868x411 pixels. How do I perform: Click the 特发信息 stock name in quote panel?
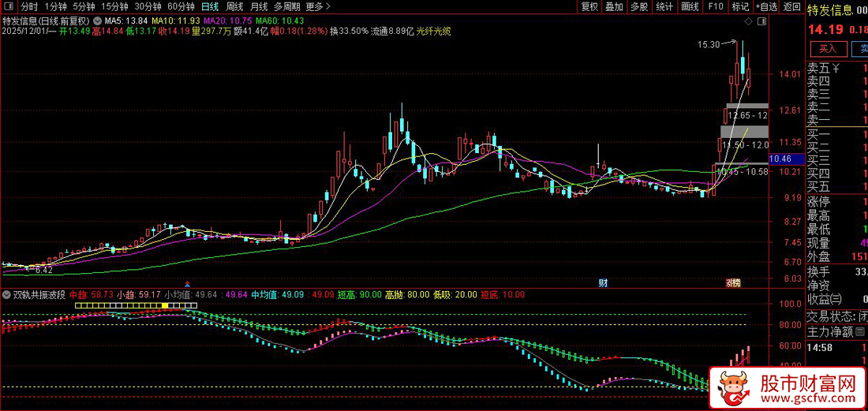tap(829, 9)
